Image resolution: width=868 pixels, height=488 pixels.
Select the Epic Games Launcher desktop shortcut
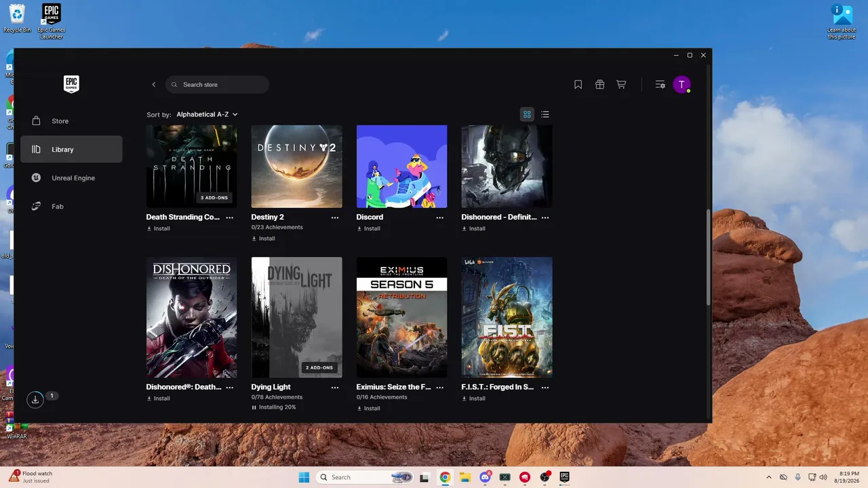click(x=52, y=21)
